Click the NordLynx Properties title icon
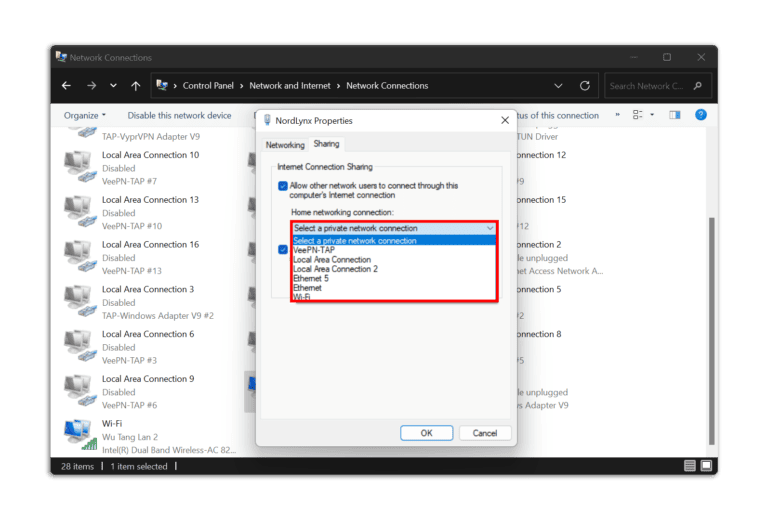 (267, 120)
